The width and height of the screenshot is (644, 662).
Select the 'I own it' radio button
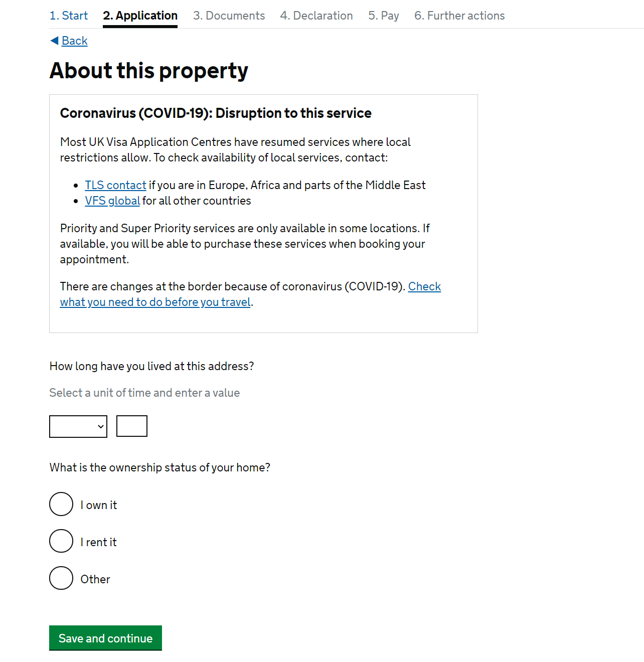coord(61,504)
